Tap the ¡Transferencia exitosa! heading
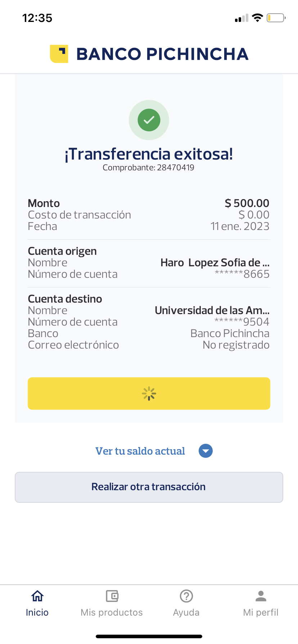This screenshot has width=298, height=644. [149, 154]
